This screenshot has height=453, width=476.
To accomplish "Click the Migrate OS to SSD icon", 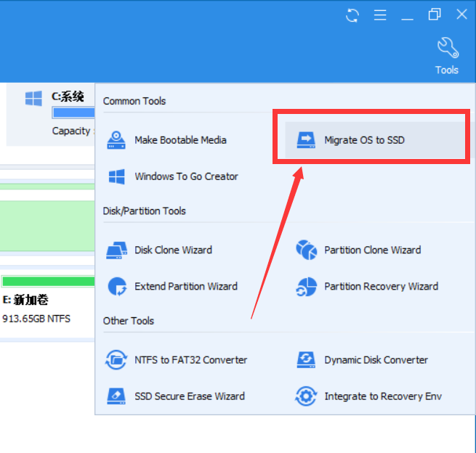I will pos(306,140).
